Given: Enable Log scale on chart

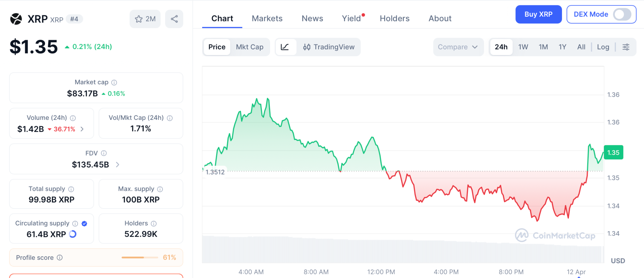Looking at the screenshot, I should [x=603, y=47].
